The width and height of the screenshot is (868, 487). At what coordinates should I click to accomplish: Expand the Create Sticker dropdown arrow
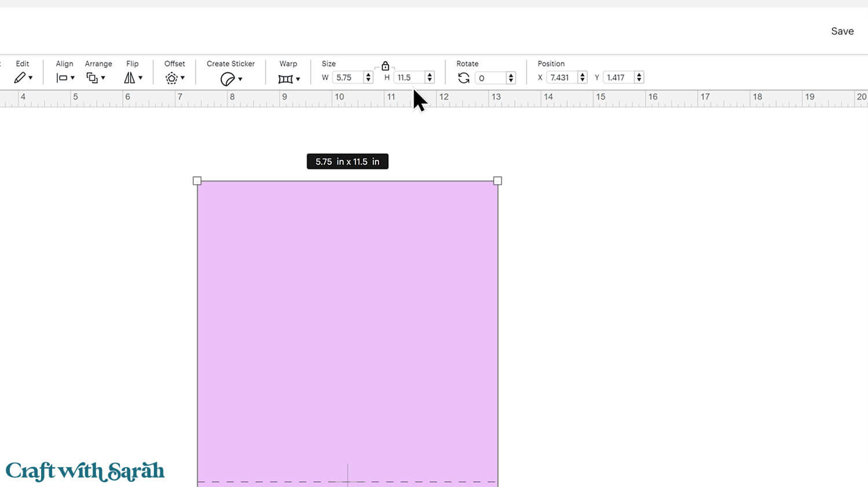[x=240, y=79]
